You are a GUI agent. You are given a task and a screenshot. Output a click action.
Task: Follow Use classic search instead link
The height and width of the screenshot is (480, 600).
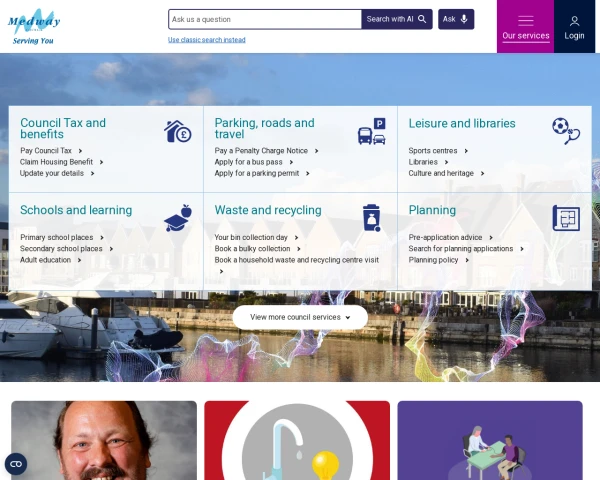(x=207, y=40)
